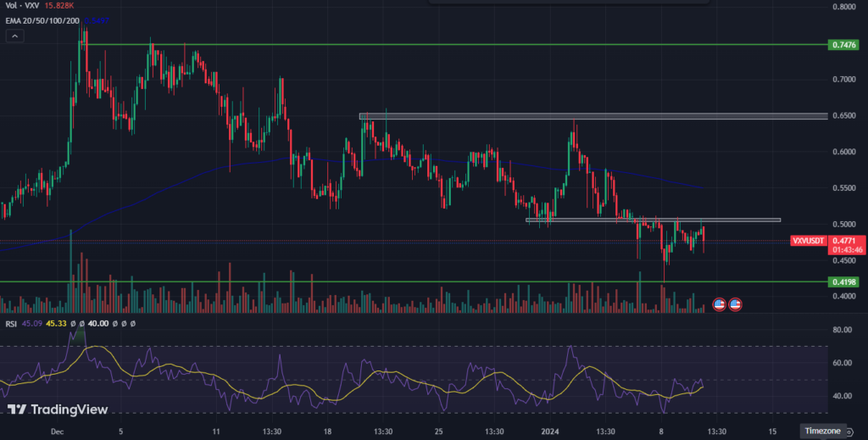Click the 0.6500 price scale label

coord(844,115)
